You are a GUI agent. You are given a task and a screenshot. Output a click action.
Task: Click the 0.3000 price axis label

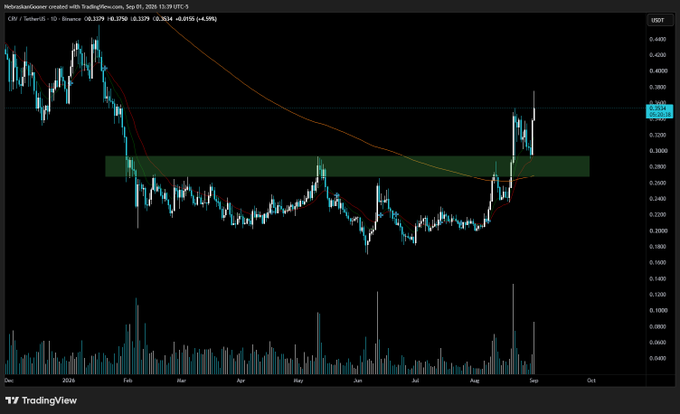(657, 151)
